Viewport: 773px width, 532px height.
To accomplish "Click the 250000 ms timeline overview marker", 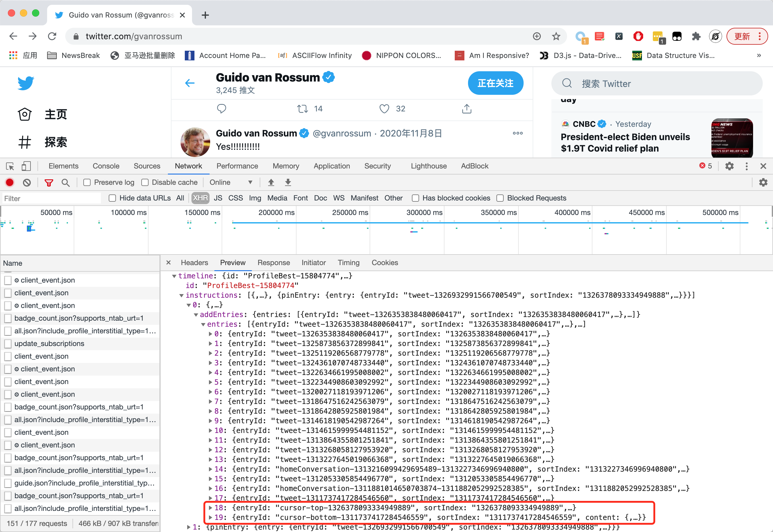I will pyautogui.click(x=350, y=212).
